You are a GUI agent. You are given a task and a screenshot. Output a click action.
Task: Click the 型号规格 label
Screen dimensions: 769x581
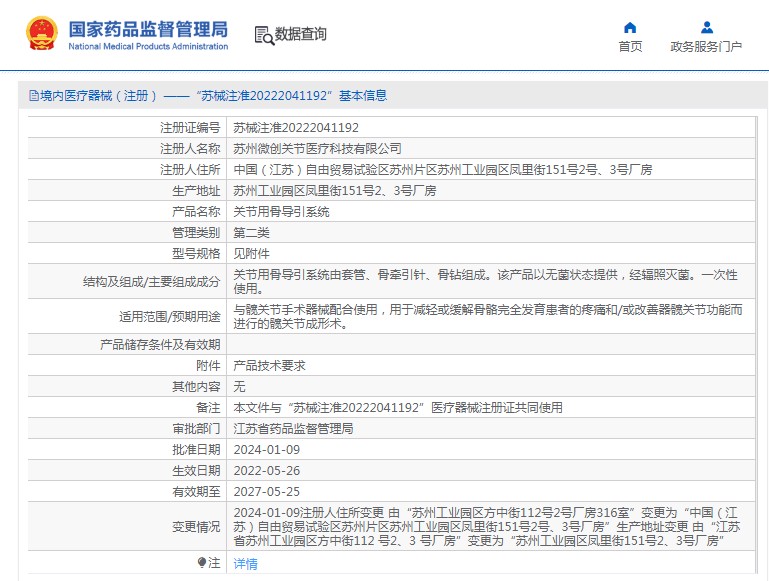196,254
